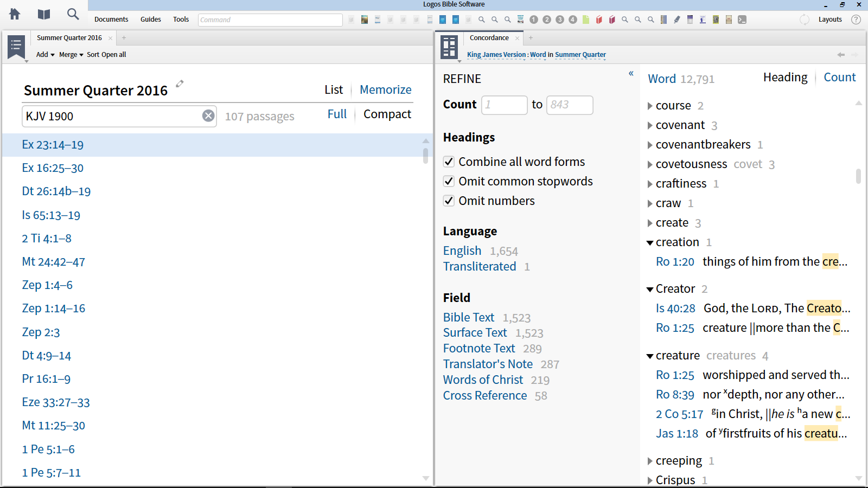Open the command-prompt shortcut icon in toolbar
The width and height of the screenshot is (868, 488).
(x=742, y=20)
